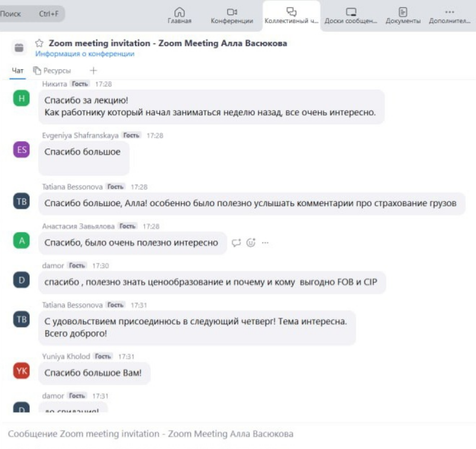Click the message about страхование грузов
Viewport: 476px width, 449px height.
[x=252, y=203]
